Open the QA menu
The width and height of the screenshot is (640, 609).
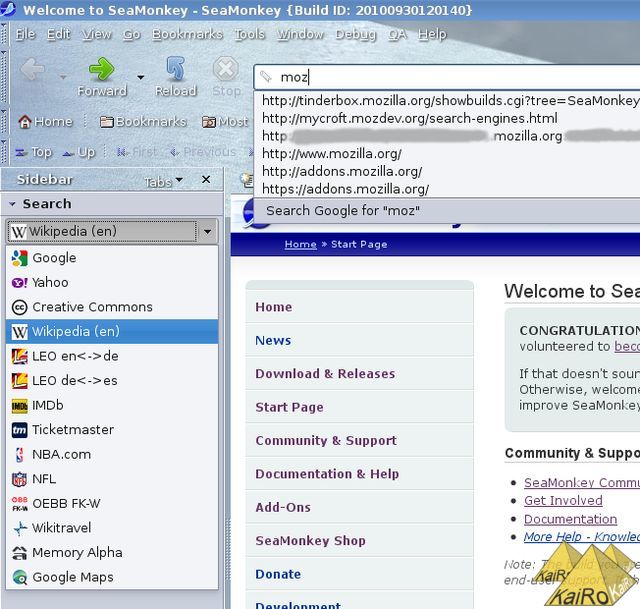coord(397,34)
